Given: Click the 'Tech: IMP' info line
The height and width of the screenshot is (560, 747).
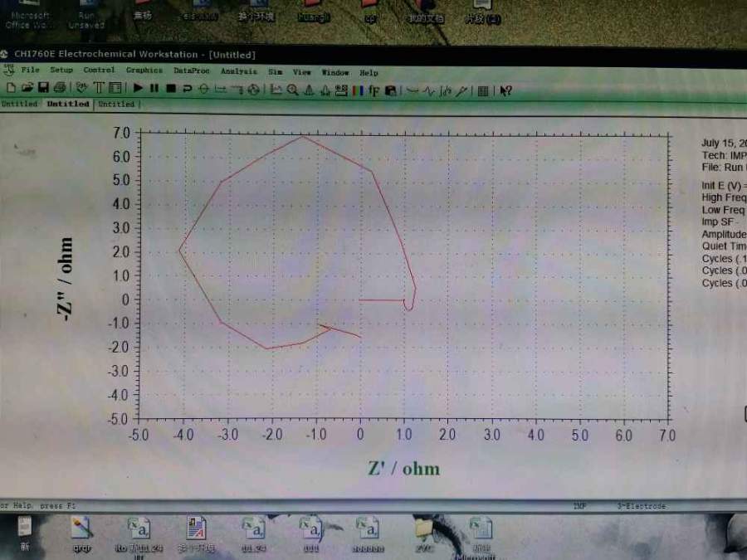Looking at the screenshot, I should [724, 155].
